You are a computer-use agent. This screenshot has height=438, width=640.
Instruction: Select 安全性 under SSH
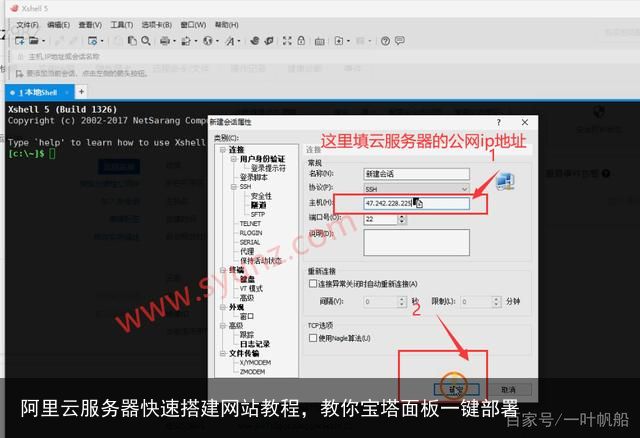pos(261,196)
